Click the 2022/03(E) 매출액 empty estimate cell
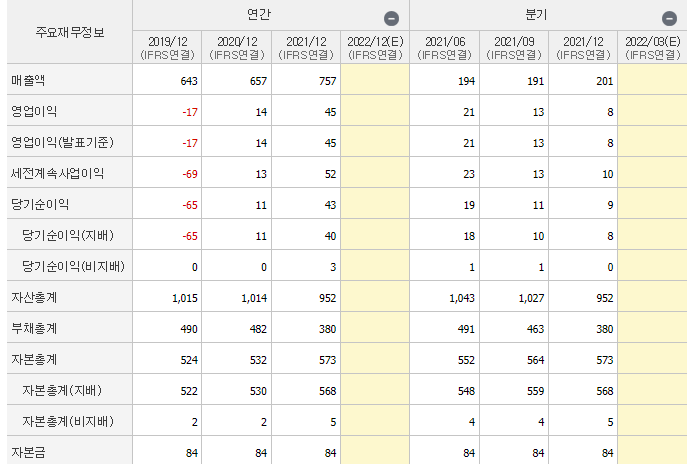Screen dimensions: 692x464 click(652, 79)
